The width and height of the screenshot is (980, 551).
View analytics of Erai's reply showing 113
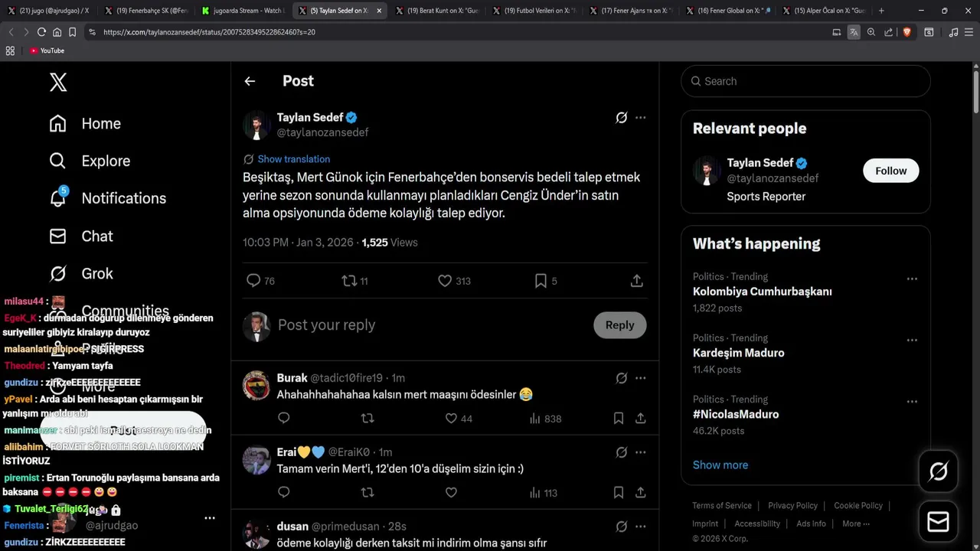[x=544, y=493]
